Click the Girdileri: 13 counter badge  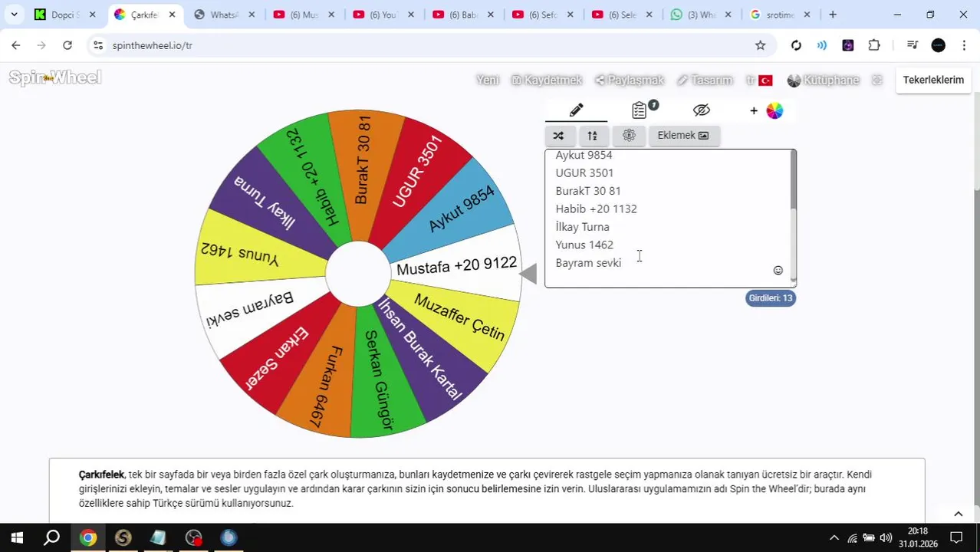tap(771, 298)
